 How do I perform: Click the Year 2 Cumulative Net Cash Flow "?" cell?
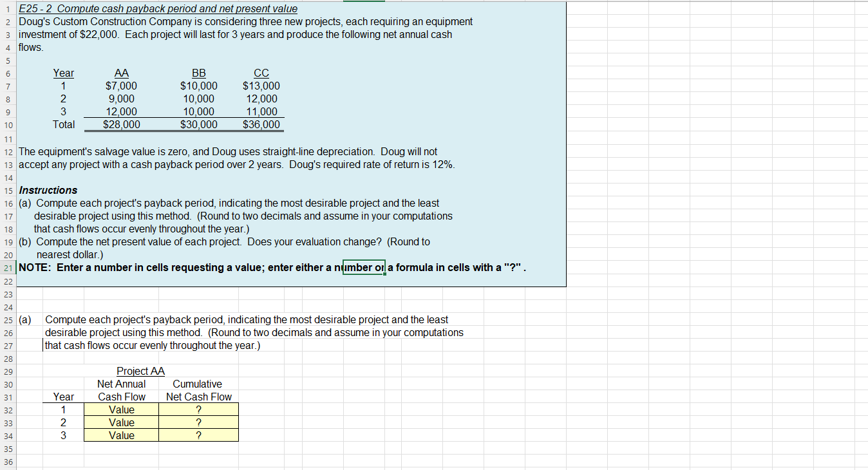(x=198, y=422)
